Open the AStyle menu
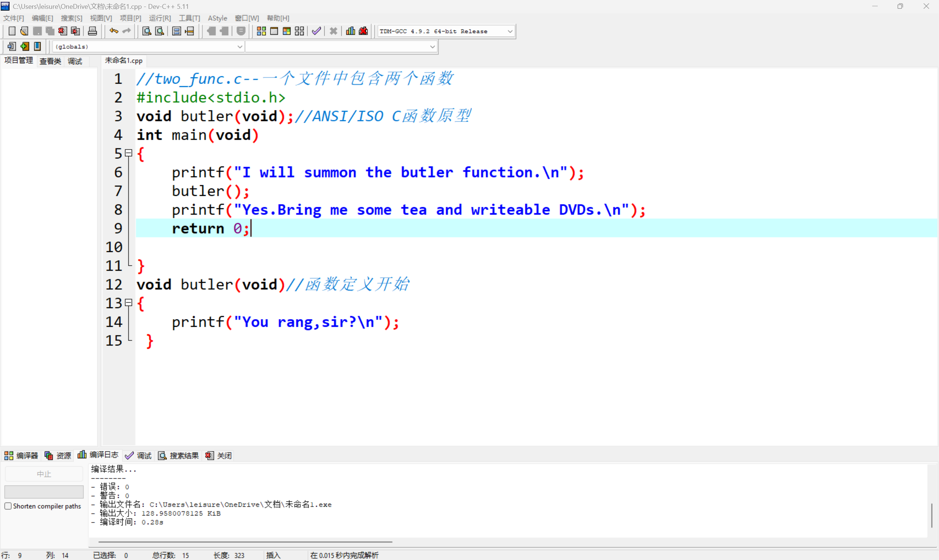The height and width of the screenshot is (560, 939). tap(218, 18)
